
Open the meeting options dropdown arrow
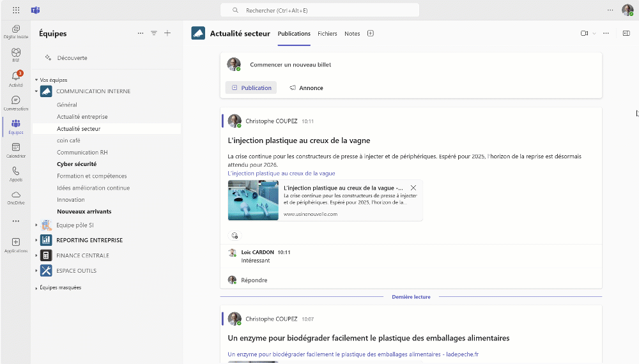pos(594,33)
